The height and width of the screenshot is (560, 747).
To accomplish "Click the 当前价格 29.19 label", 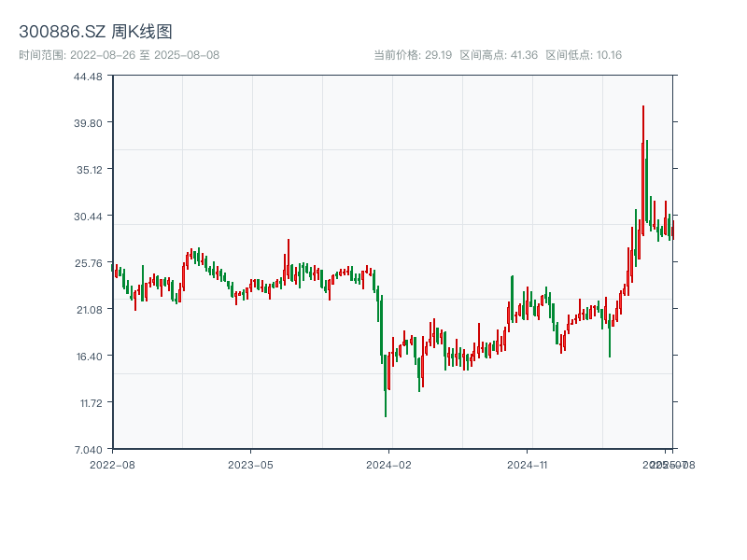I will click(x=412, y=55).
